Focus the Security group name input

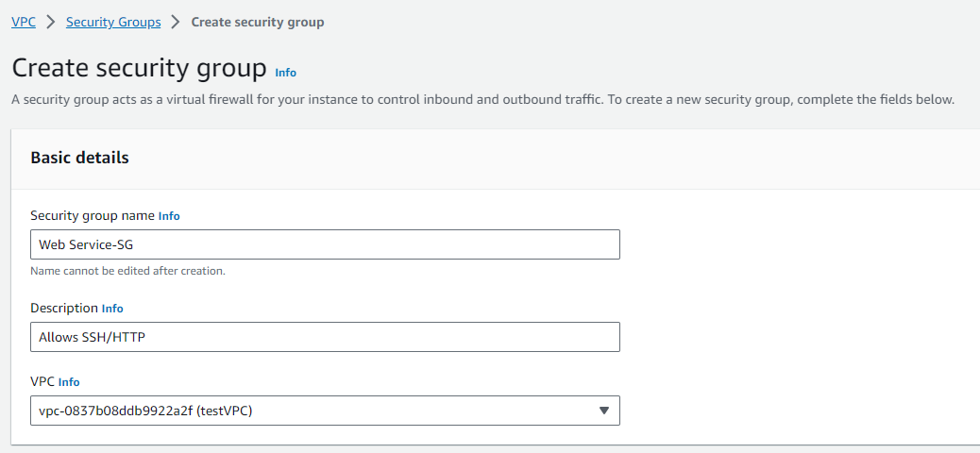click(x=325, y=244)
